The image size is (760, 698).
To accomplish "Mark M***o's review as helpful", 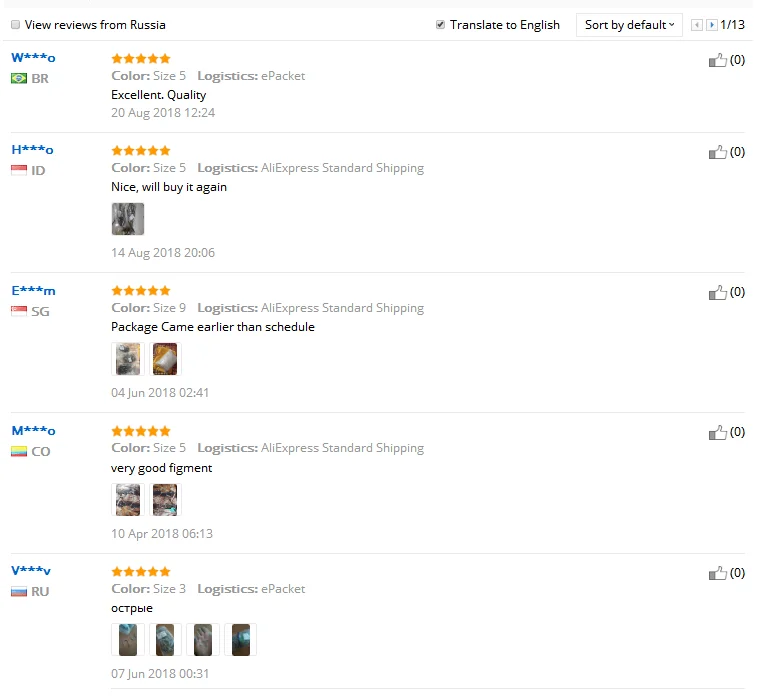I will click(x=717, y=432).
